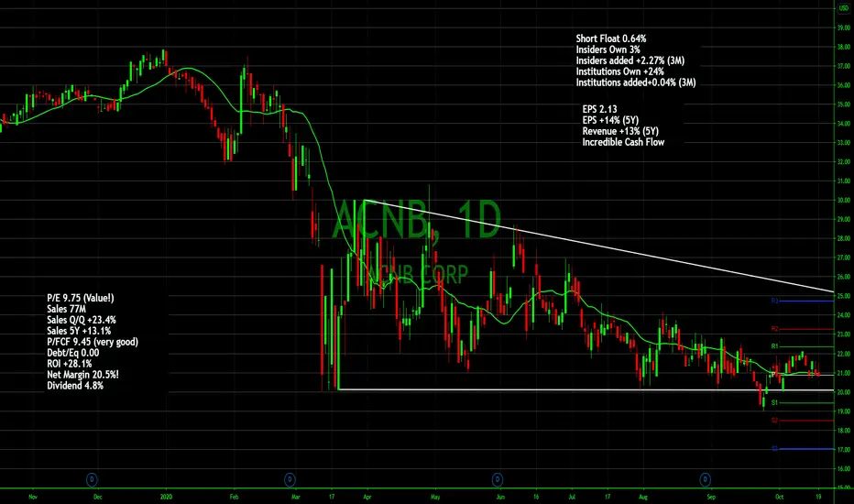Click the Jul label on time axis

[x=572, y=497]
